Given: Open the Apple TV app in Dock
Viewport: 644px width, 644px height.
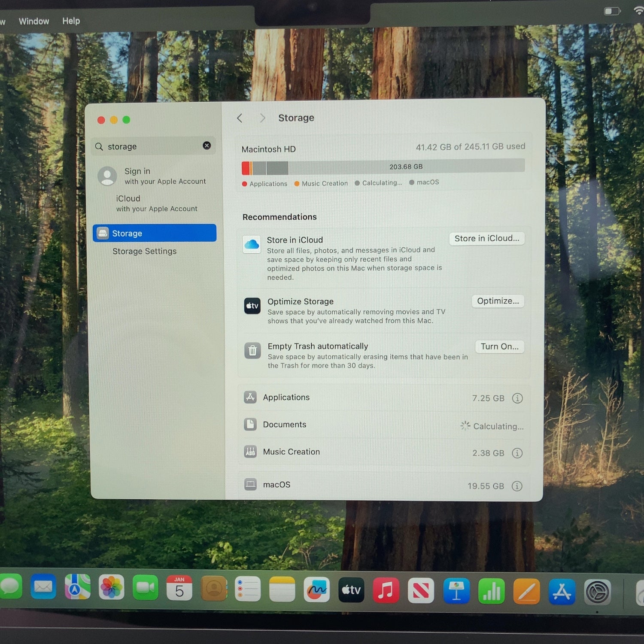Looking at the screenshot, I should coord(351,590).
